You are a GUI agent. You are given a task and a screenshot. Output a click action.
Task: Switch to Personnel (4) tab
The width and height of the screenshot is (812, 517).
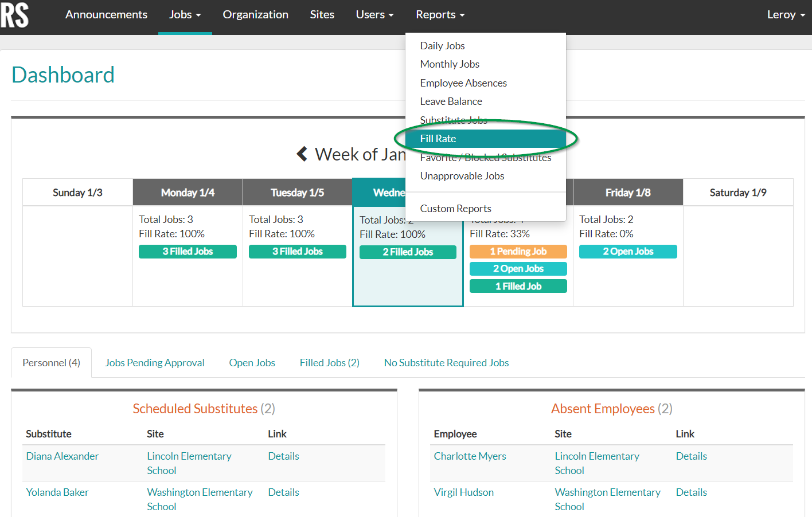(52, 363)
